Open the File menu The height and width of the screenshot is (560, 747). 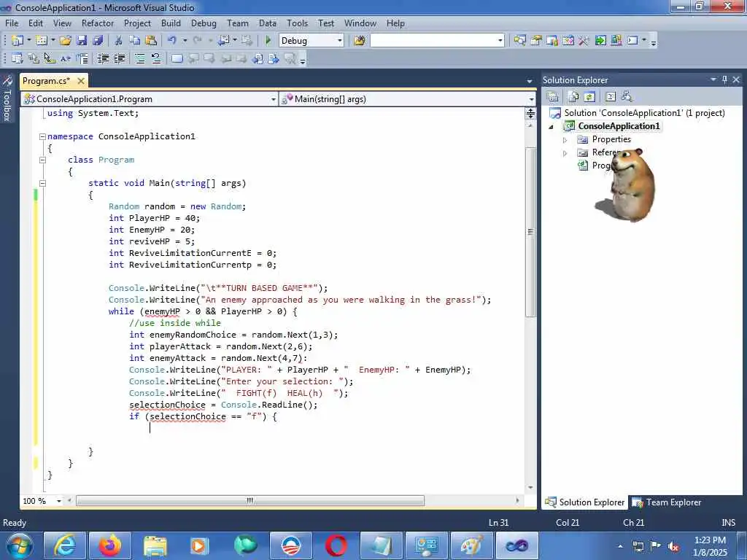pos(12,23)
